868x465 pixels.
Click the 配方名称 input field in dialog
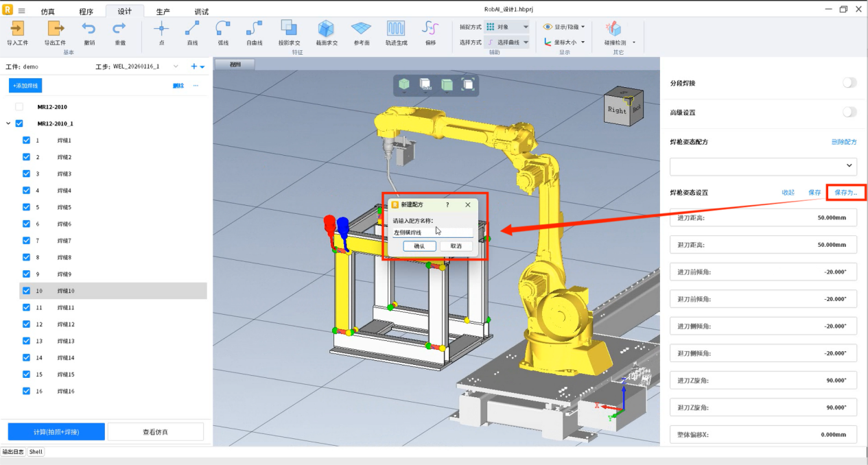point(432,232)
